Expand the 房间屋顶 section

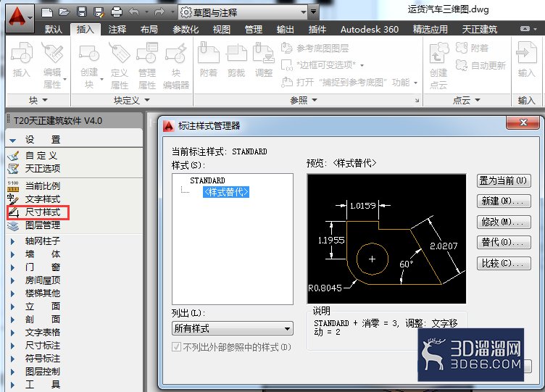pyautogui.click(x=13, y=280)
